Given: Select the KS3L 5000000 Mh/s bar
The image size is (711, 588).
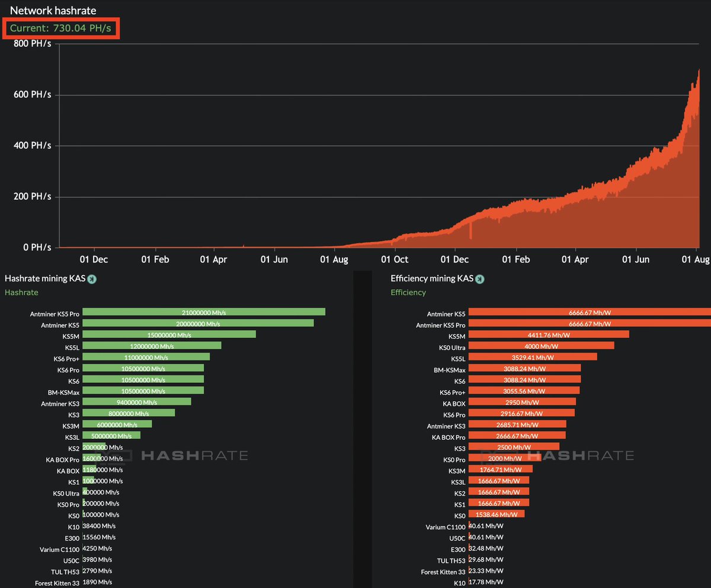Looking at the screenshot, I should (111, 436).
